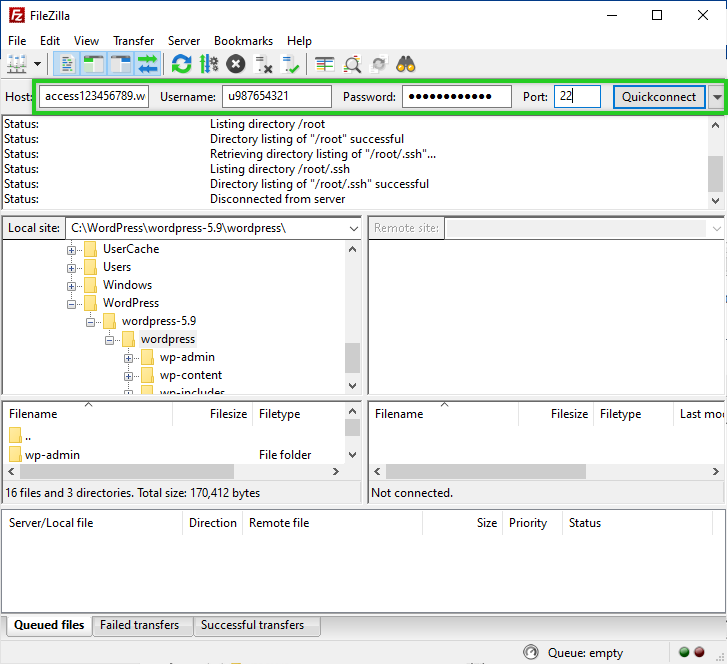Click the reconnect to last server icon

tap(291, 65)
